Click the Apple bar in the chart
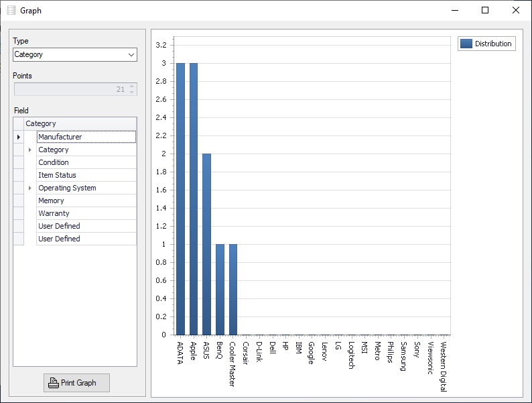532x403 pixels. coord(194,199)
